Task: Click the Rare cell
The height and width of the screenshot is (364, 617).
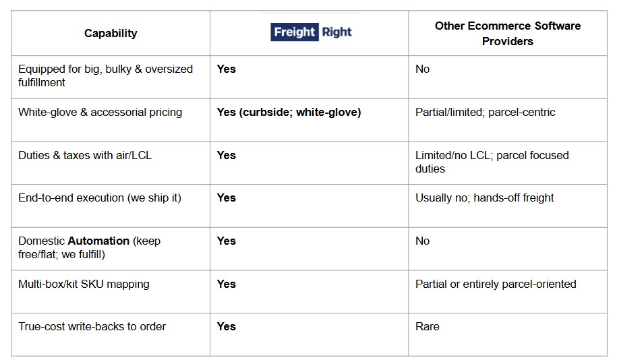Action: point(427,326)
